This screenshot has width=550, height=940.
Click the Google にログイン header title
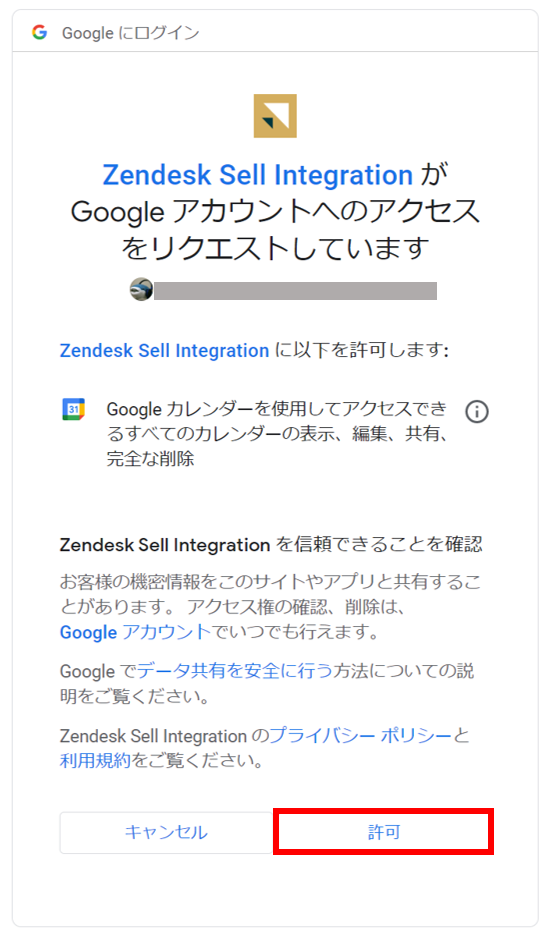(x=131, y=33)
